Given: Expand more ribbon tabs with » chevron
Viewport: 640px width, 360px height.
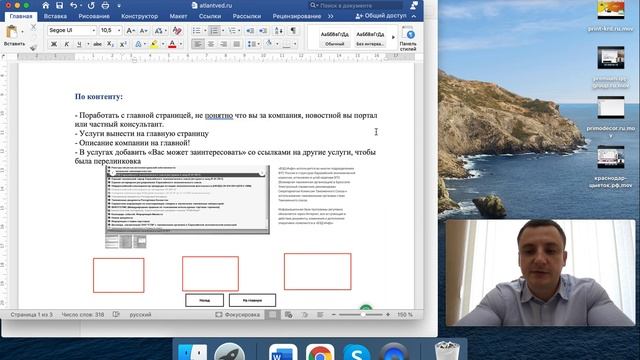Looking at the screenshot, I should coord(331,16).
